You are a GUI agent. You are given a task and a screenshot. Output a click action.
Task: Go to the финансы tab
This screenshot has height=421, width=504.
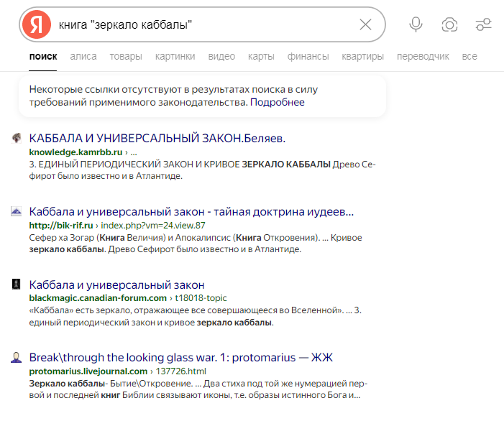pyautogui.click(x=308, y=57)
